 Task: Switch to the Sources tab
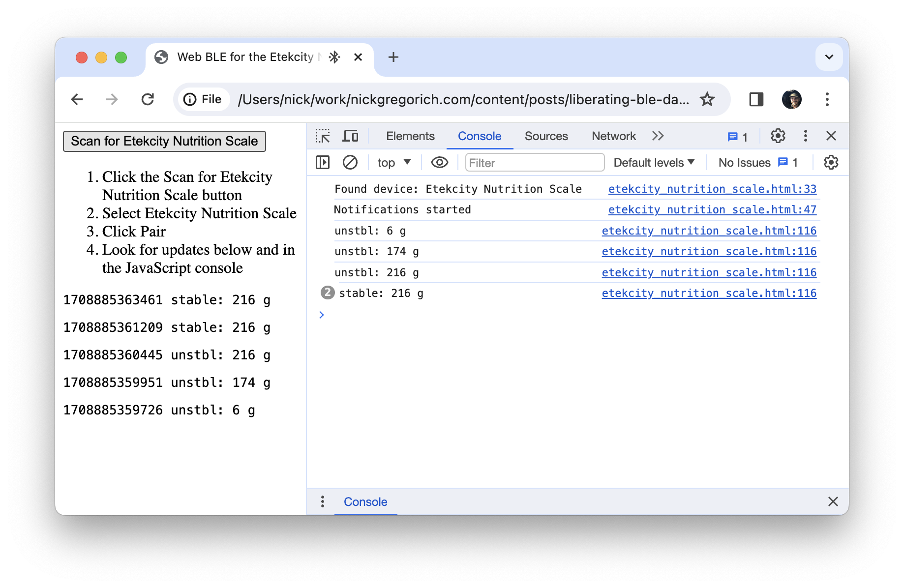tap(546, 136)
